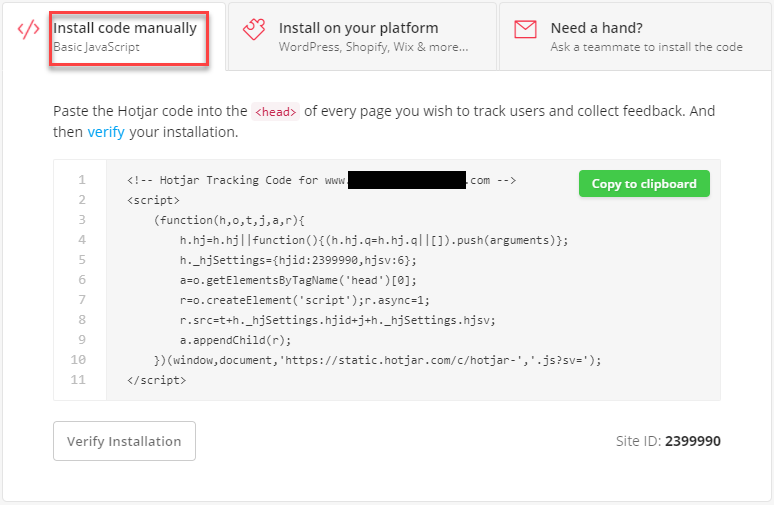
Task: Click the Site ID 2399990 text
Action: coord(668,441)
